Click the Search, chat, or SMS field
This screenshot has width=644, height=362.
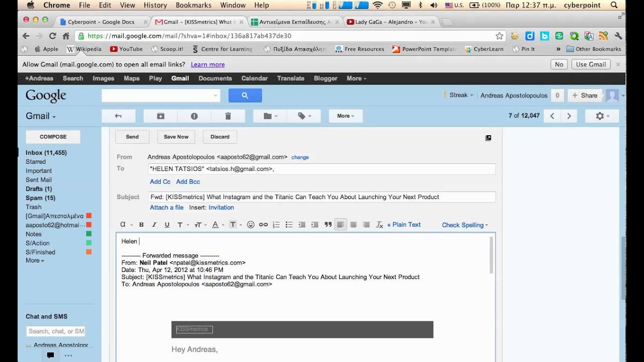coord(56,331)
